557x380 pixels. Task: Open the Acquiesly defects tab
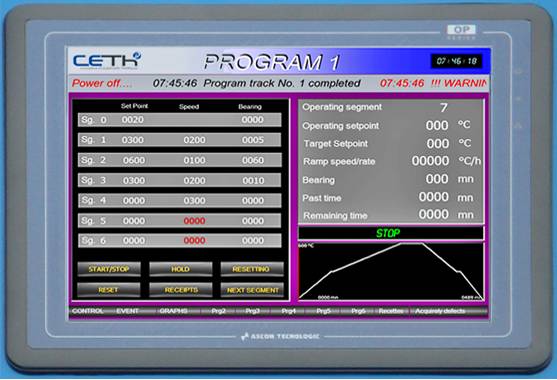click(x=440, y=311)
